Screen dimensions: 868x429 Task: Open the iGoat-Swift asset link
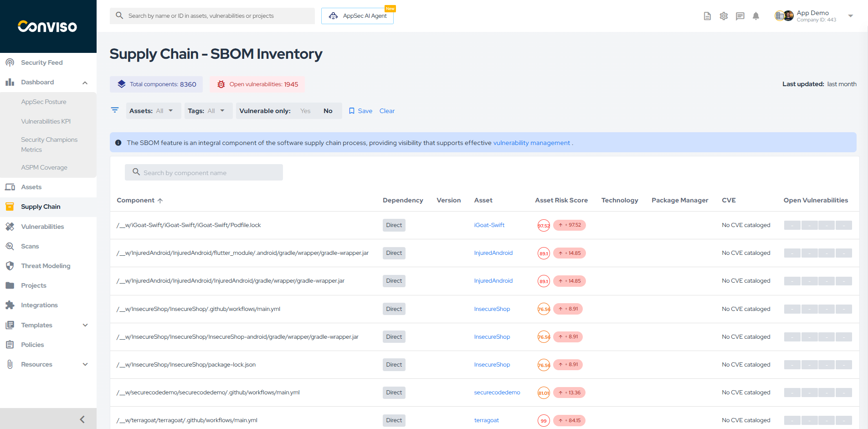point(489,225)
